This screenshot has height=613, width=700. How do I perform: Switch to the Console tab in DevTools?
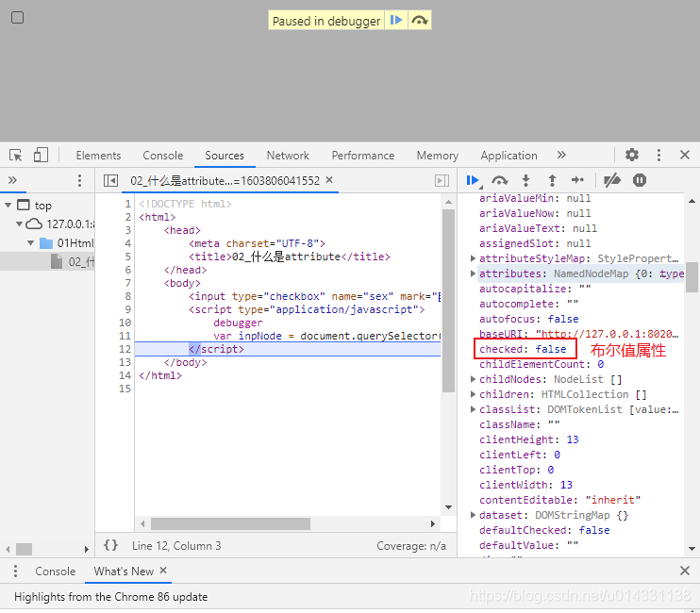[163, 156]
